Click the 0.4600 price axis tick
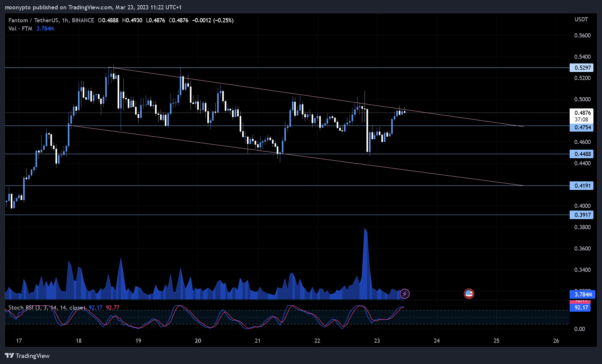602x364 pixels. tap(582, 142)
